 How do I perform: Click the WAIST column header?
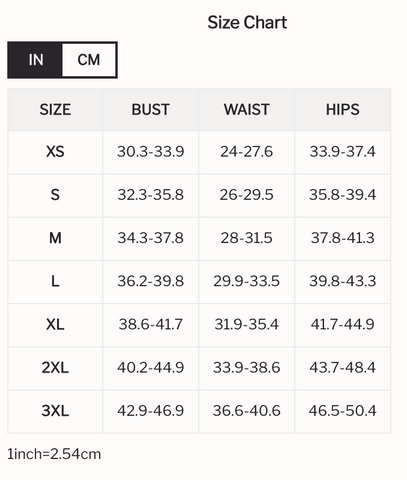pos(247,110)
